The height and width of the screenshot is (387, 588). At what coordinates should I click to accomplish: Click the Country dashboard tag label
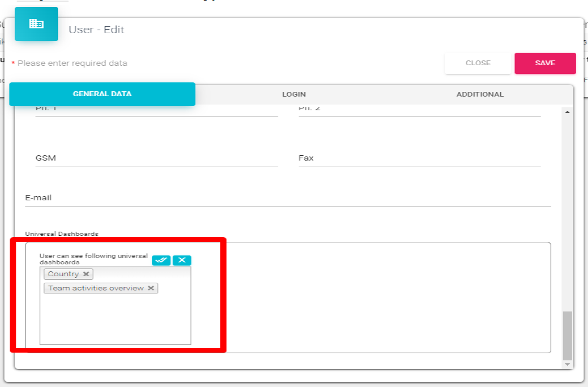63,274
